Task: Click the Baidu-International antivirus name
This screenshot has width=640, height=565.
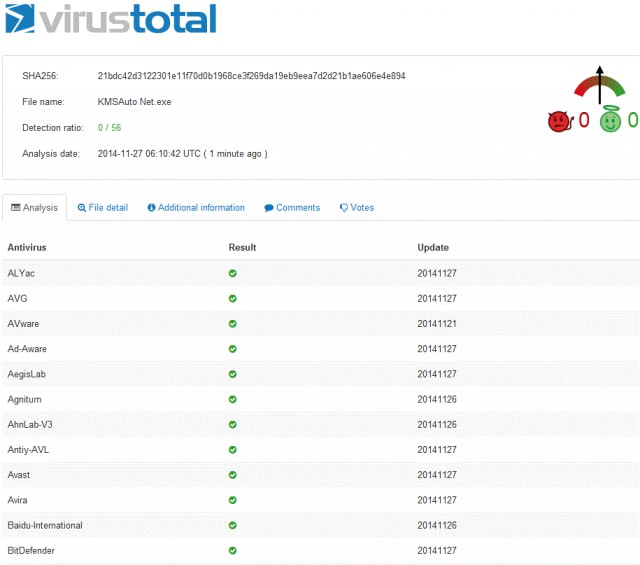Action: pyautogui.click(x=45, y=525)
